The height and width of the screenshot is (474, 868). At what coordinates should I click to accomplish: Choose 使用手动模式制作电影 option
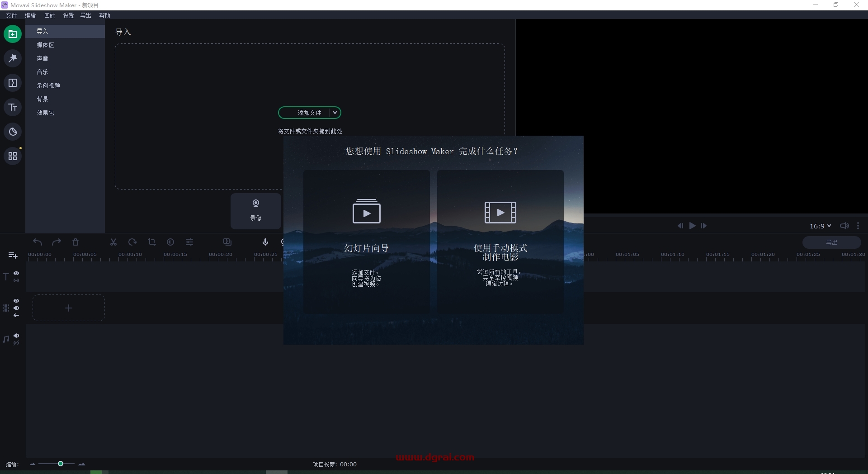pyautogui.click(x=500, y=242)
